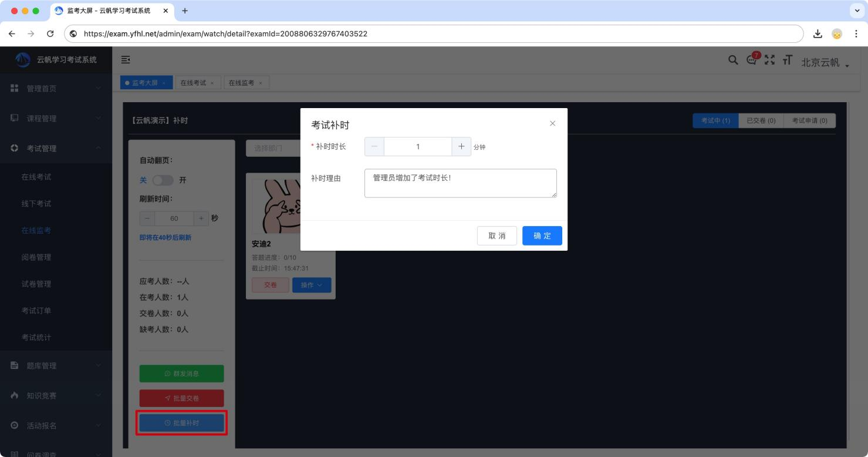This screenshot has height=457, width=868.
Task: Select the 已交卷 (0) tab
Action: pyautogui.click(x=761, y=120)
